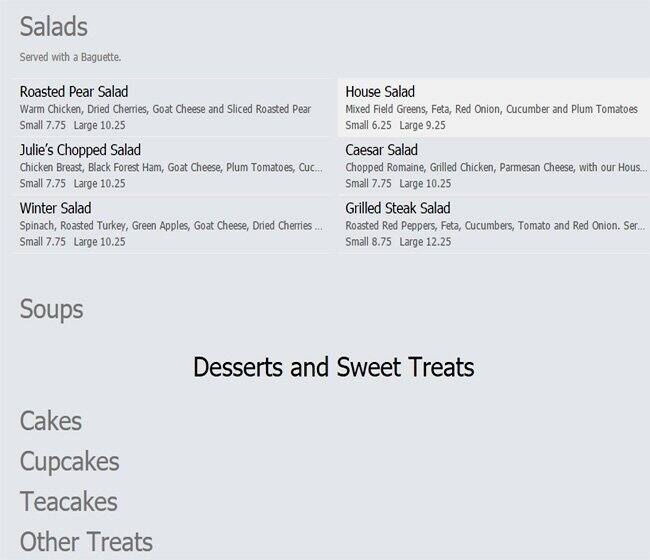
Task: Expand the Other Treats section
Action: click(87, 542)
